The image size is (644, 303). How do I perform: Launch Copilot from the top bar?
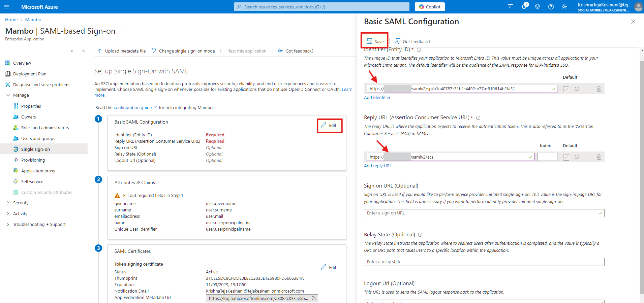(430, 7)
